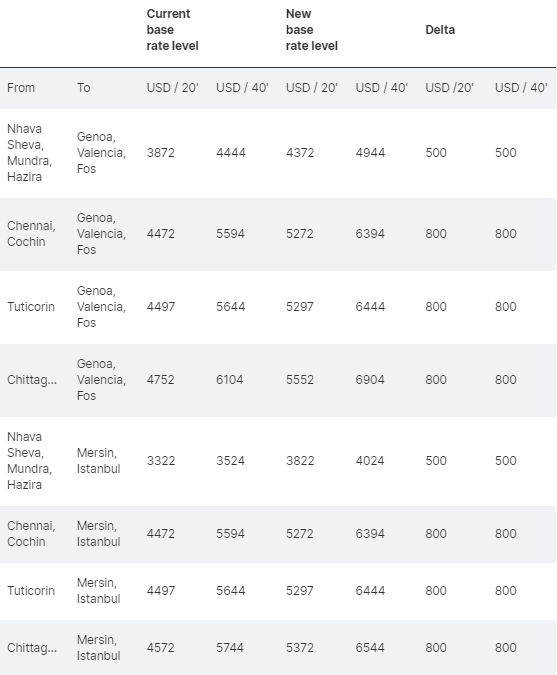The width and height of the screenshot is (557, 675).
Task: Select the To column label
Action: (x=84, y=88)
